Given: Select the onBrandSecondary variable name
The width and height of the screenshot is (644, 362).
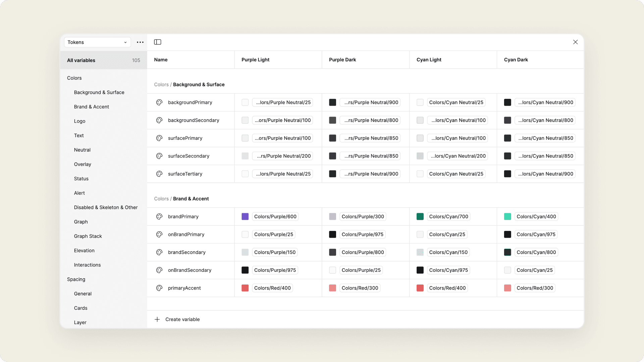Looking at the screenshot, I should (190, 270).
